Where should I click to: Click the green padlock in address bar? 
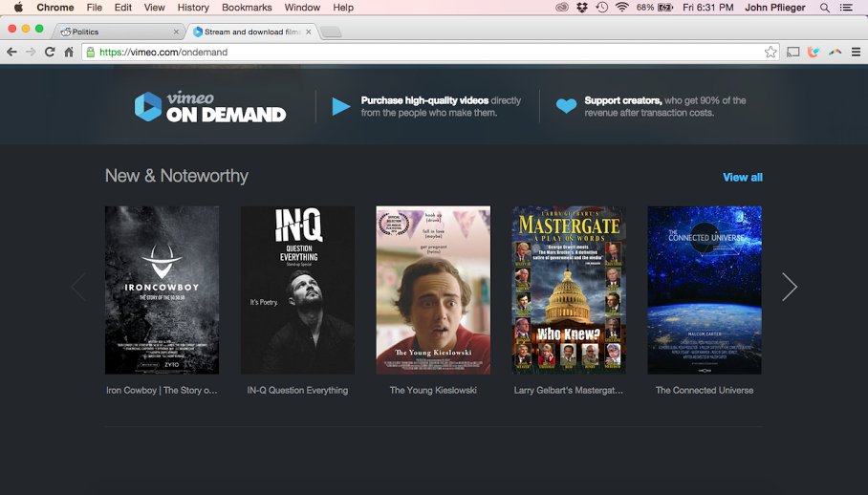[91, 52]
